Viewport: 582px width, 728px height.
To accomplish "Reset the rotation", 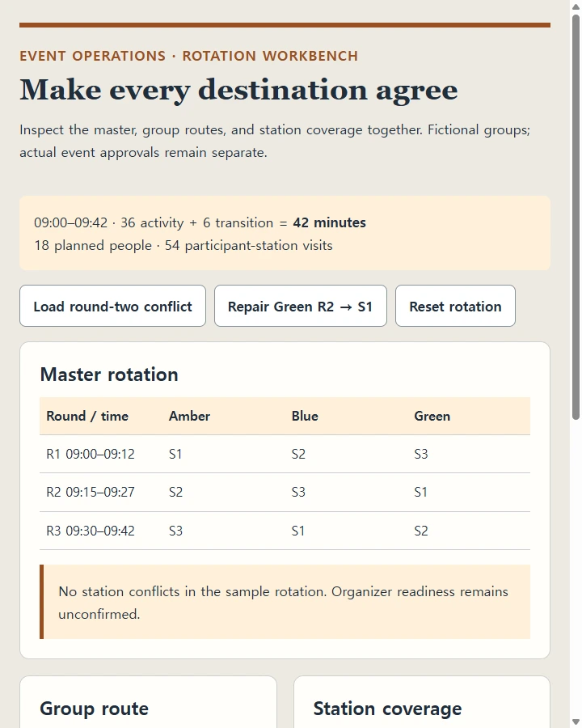I will point(455,306).
